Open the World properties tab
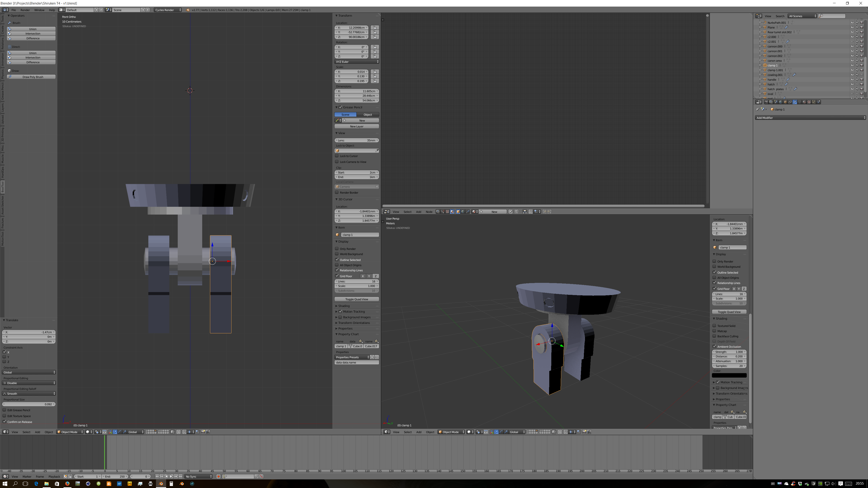 tap(780, 102)
